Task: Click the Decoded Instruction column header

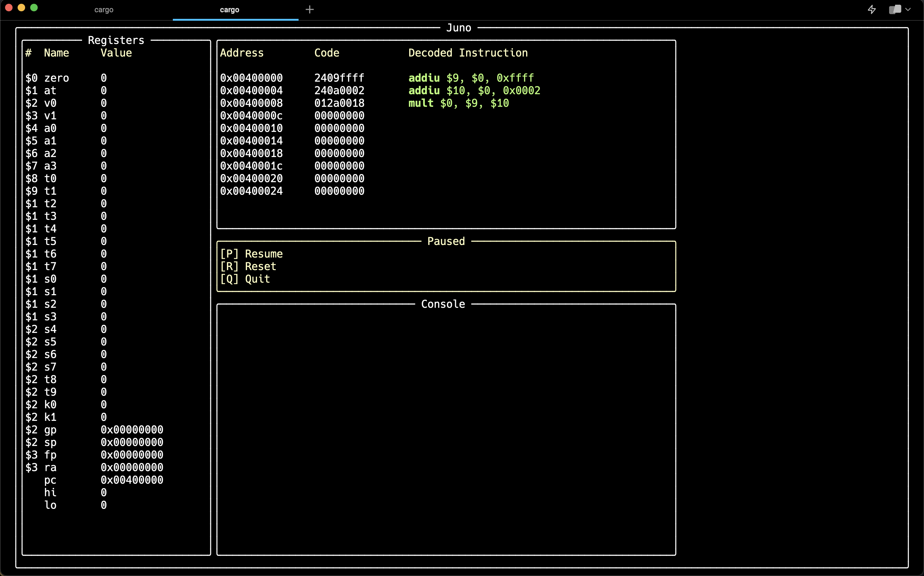Action: tap(468, 53)
